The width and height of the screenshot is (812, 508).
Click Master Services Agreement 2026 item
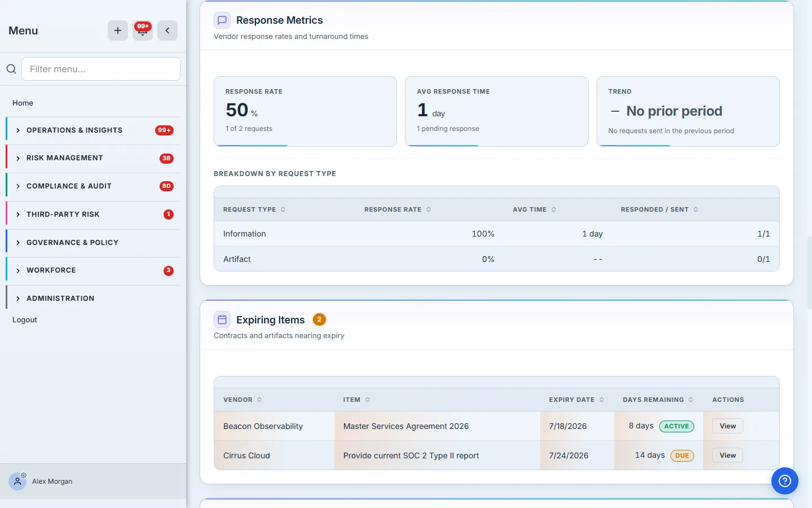coord(406,426)
